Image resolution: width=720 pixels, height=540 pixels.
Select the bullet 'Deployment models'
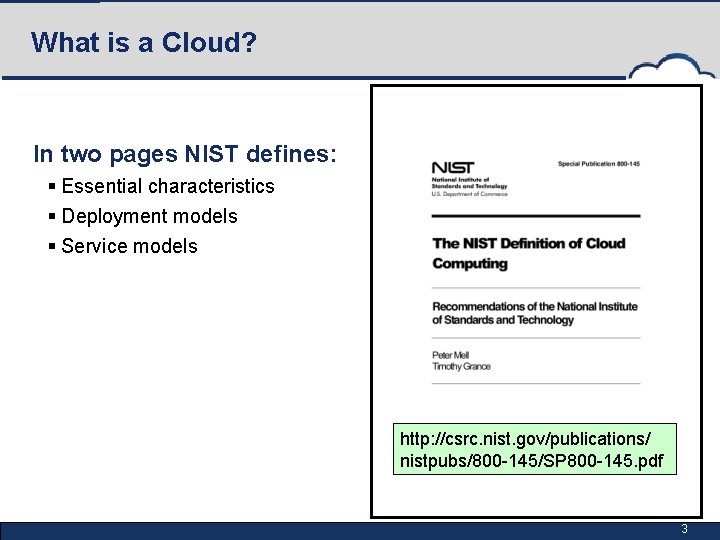[149, 216]
